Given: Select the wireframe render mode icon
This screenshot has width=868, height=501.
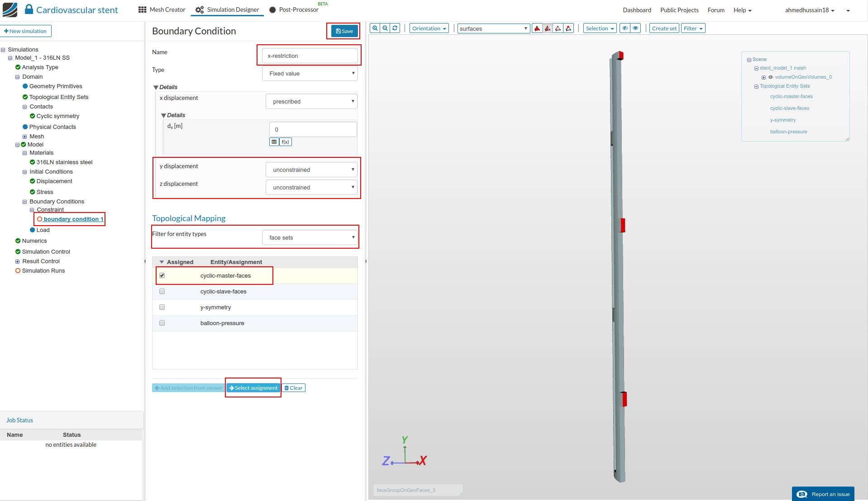Looking at the screenshot, I should click(x=558, y=28).
